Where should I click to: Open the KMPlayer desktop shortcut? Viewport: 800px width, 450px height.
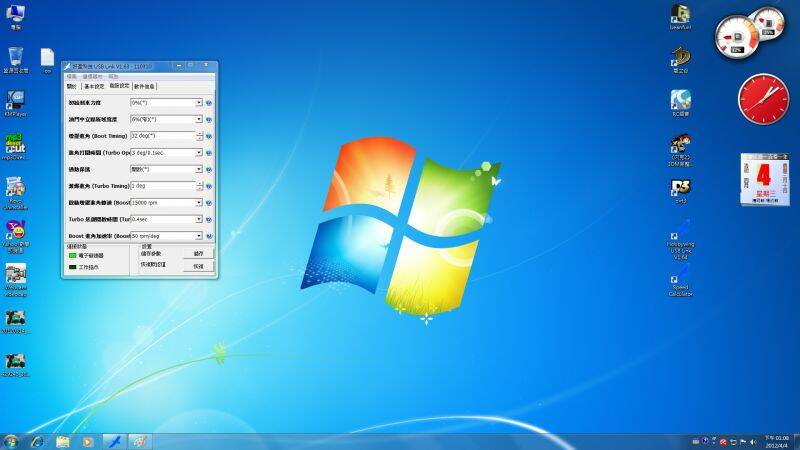(16, 104)
